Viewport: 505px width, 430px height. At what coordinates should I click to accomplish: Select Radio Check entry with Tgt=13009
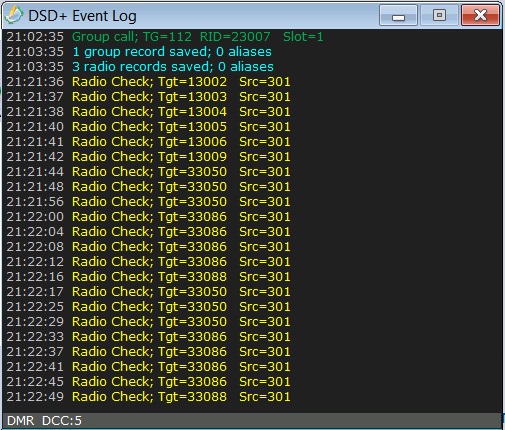click(x=148, y=157)
